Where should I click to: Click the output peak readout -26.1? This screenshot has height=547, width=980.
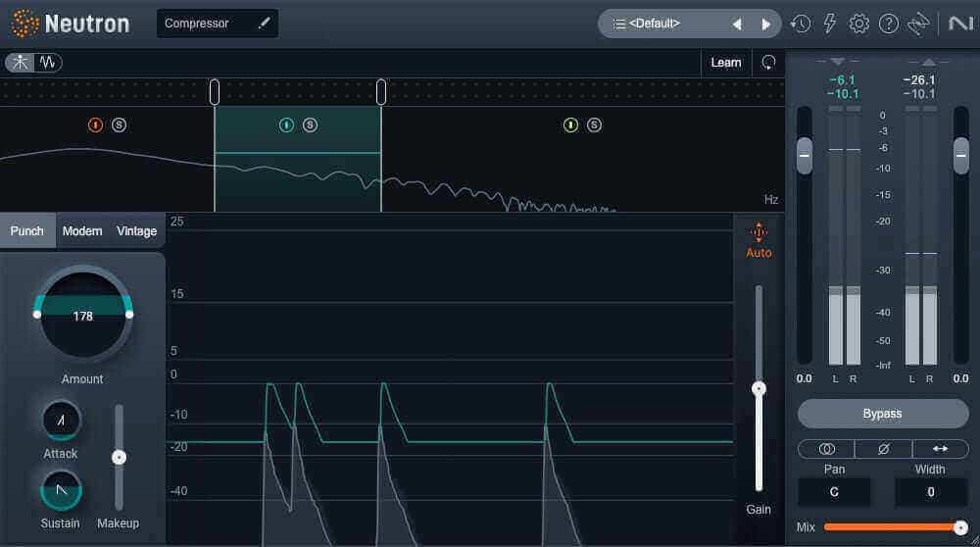point(919,80)
